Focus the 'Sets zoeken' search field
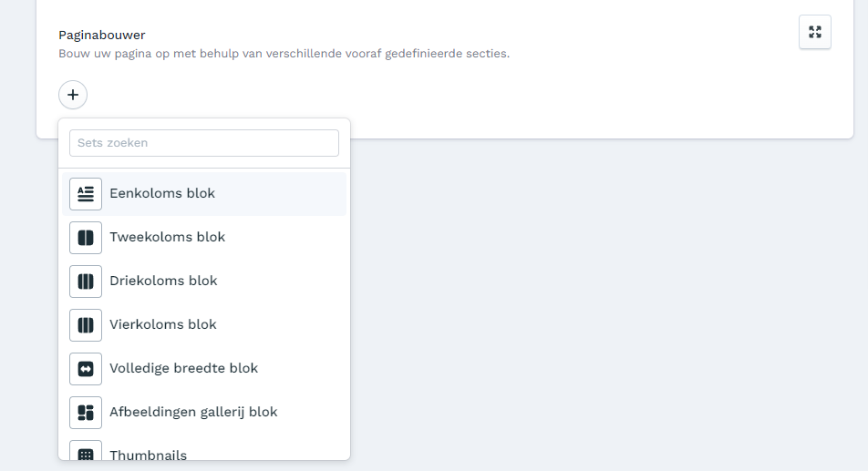This screenshot has height=471, width=868. pos(204,143)
